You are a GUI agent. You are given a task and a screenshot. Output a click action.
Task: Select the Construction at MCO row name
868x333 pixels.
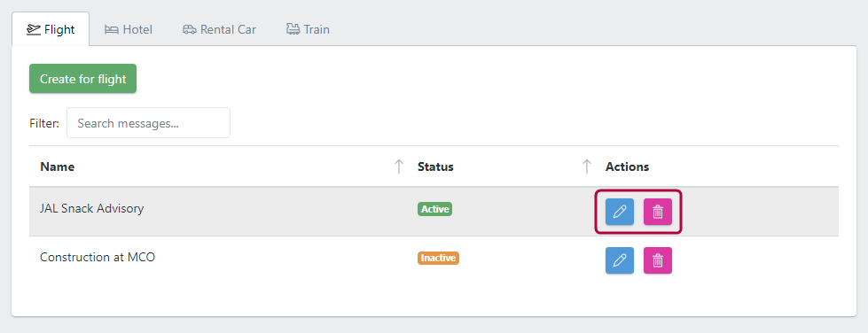click(x=98, y=257)
